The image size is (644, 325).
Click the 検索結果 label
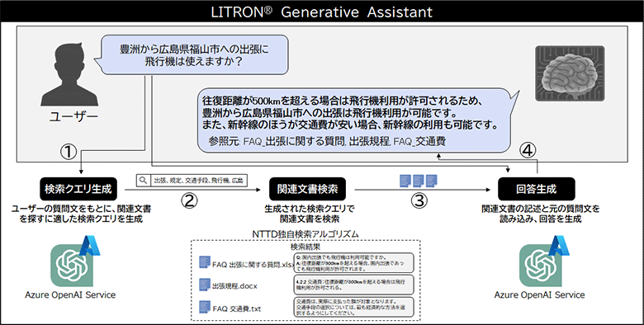[305, 247]
